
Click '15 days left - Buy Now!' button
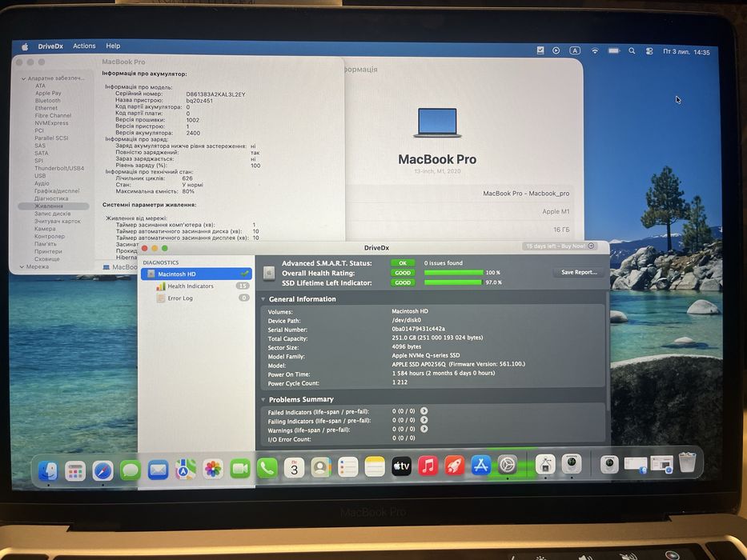[x=560, y=246]
